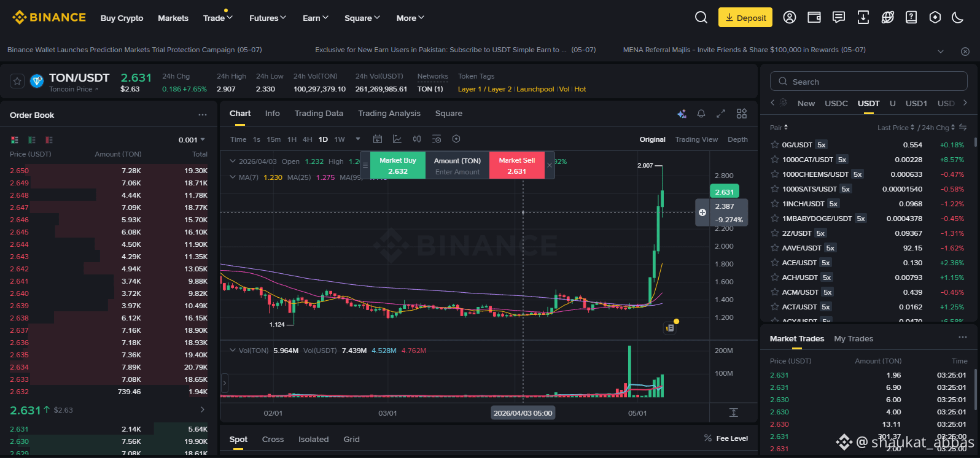Open the user profile icon
The image size is (980, 458).
(x=790, y=17)
